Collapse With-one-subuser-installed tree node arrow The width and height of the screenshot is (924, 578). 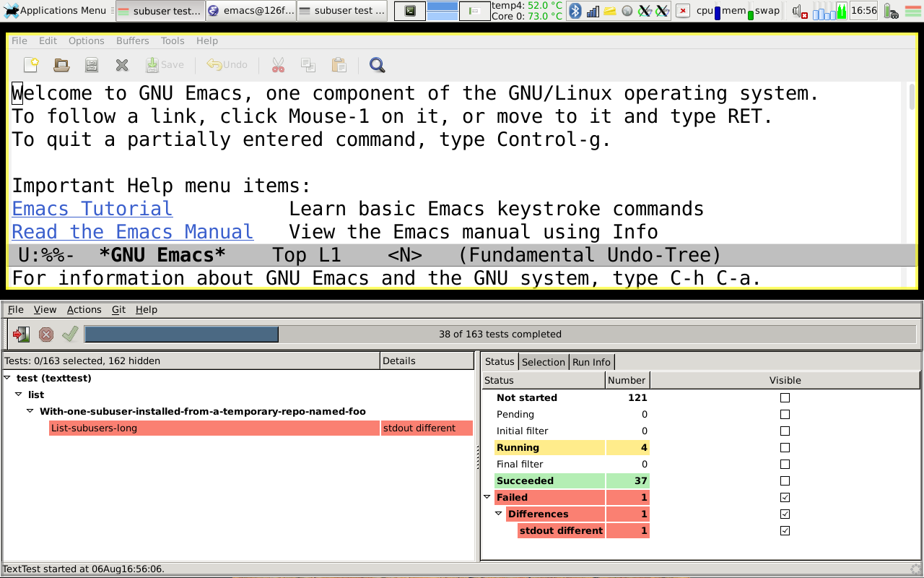(30, 411)
